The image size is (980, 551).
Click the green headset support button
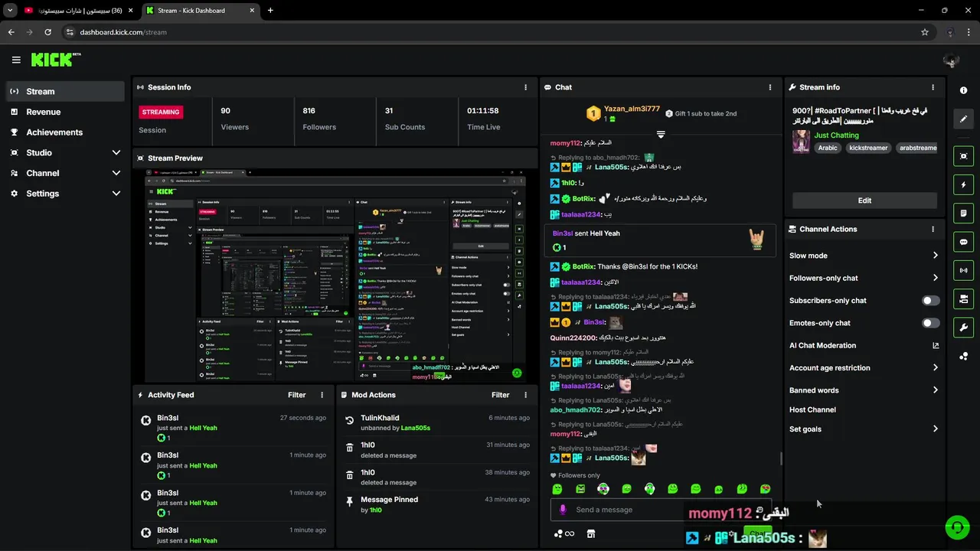point(956,528)
